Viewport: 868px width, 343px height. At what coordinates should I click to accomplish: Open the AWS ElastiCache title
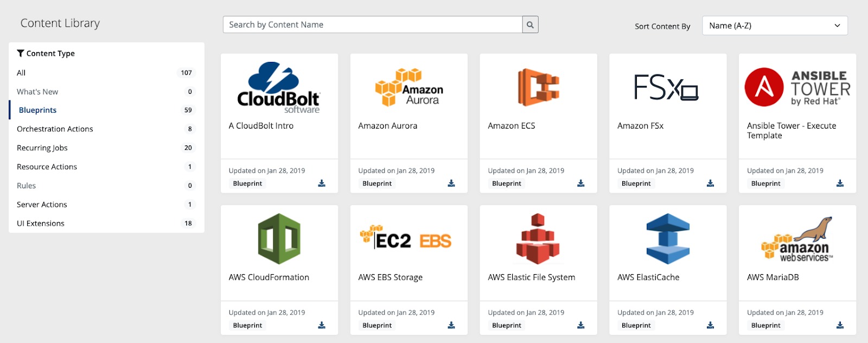tap(648, 277)
